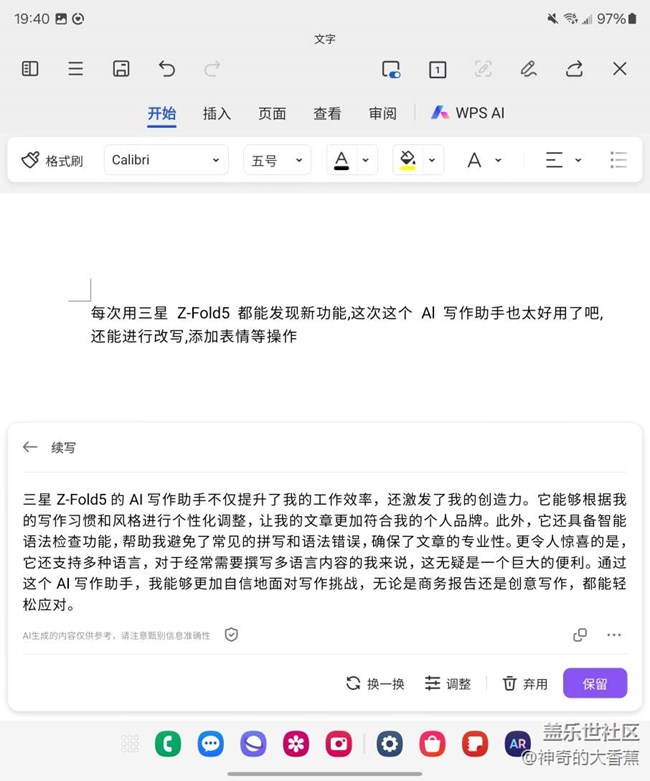Apply the yellow highlight color

point(407,160)
